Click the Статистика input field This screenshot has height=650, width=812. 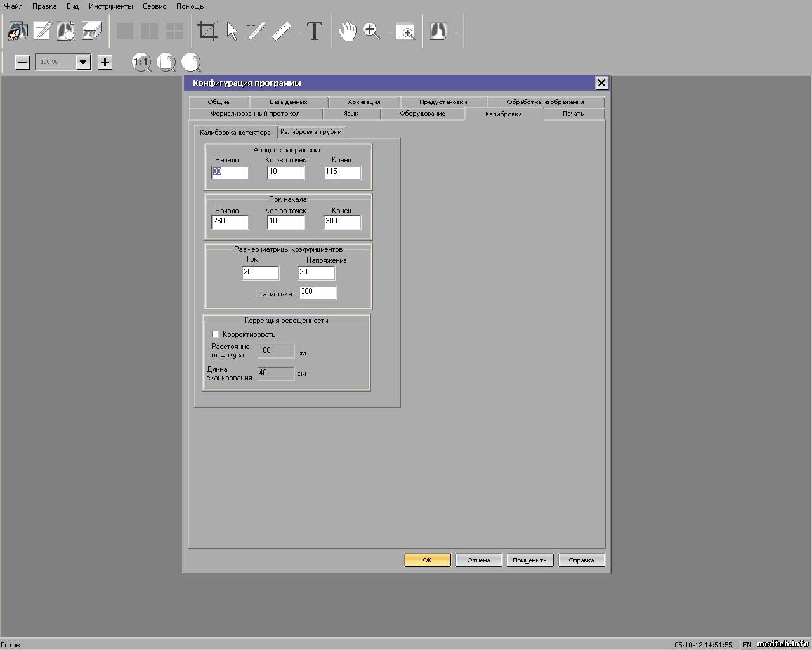[x=317, y=292]
